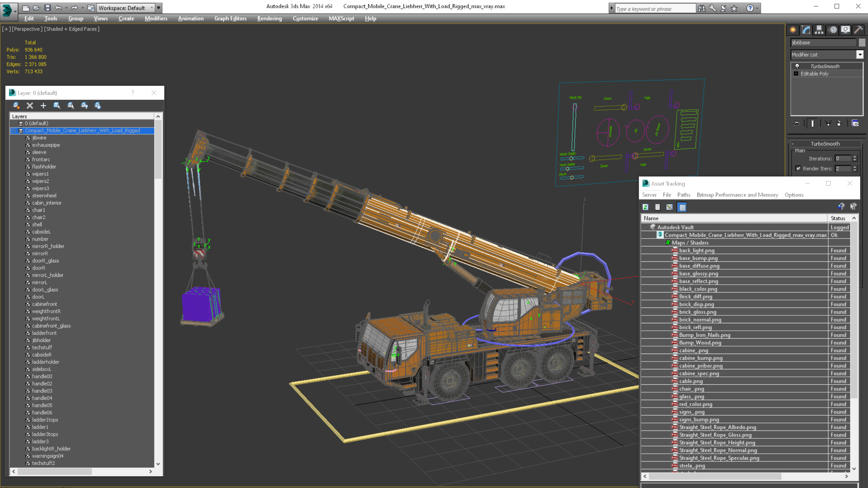
Task: Click Add Selected Objects plus icon in Layer dialog
Action: point(43,106)
